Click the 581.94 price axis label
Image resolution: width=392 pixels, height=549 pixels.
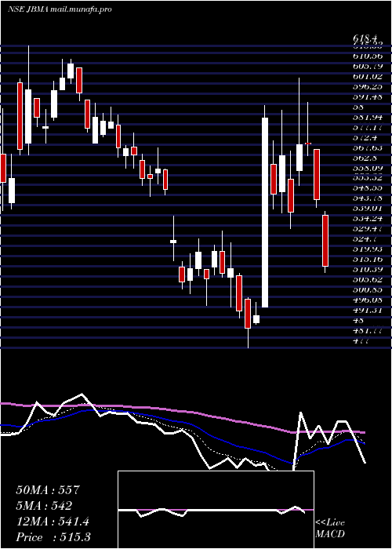tap(368, 117)
